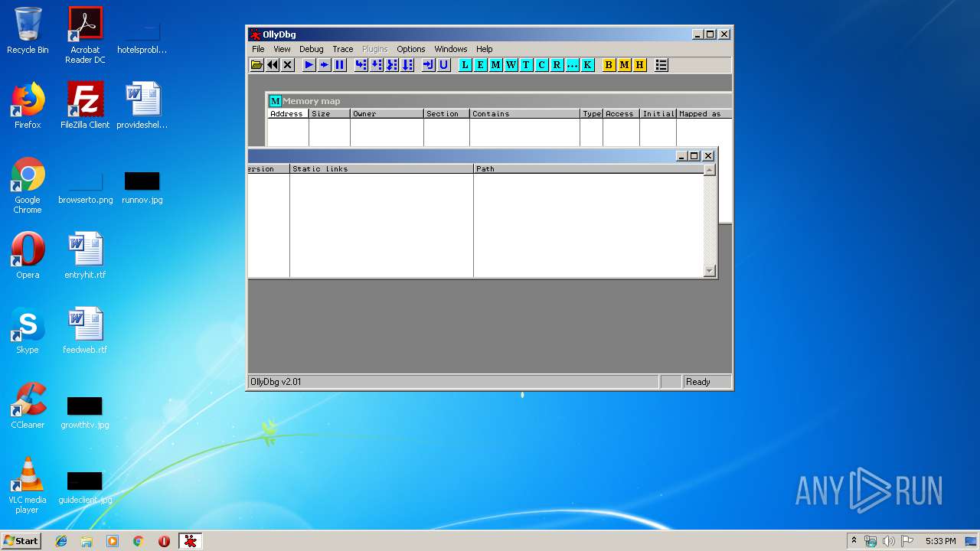Viewport: 980px width, 551px height.
Task: Click the Access column header in Memory map
Action: click(x=621, y=113)
